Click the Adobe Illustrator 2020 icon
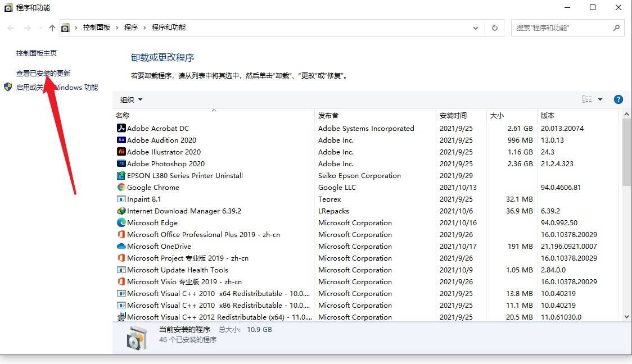 pyautogui.click(x=121, y=152)
